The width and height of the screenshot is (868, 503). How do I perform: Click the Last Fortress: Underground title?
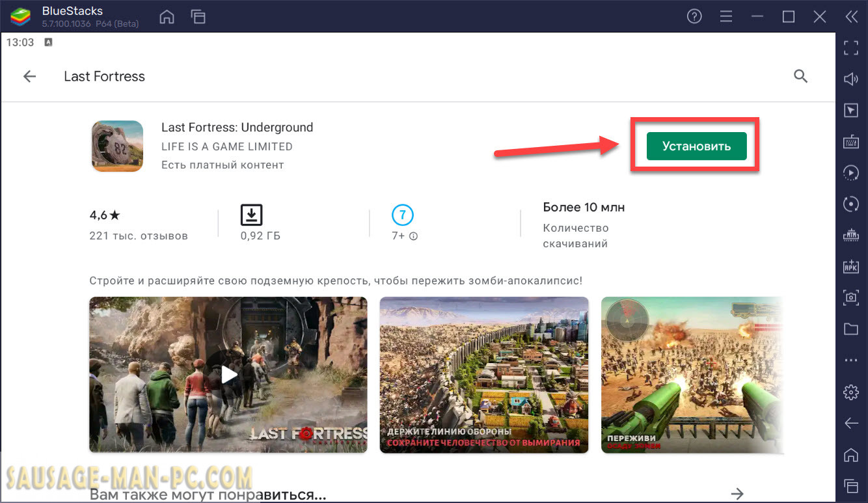237,128
